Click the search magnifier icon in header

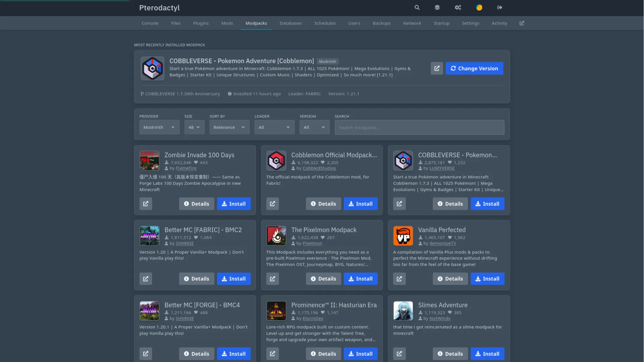(417, 7)
